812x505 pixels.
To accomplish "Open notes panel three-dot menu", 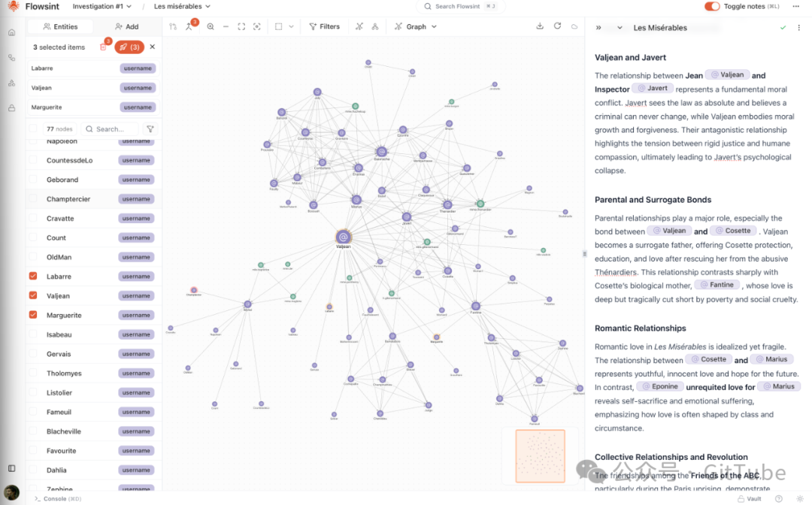I will (x=798, y=27).
